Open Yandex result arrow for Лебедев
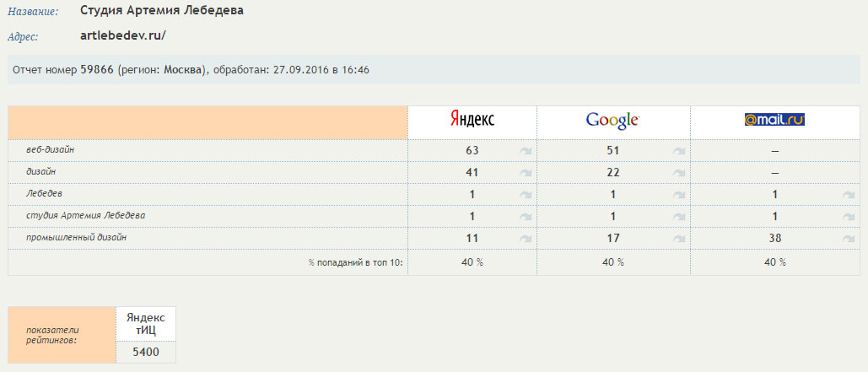Screen dimensions: 868x372 (526, 195)
